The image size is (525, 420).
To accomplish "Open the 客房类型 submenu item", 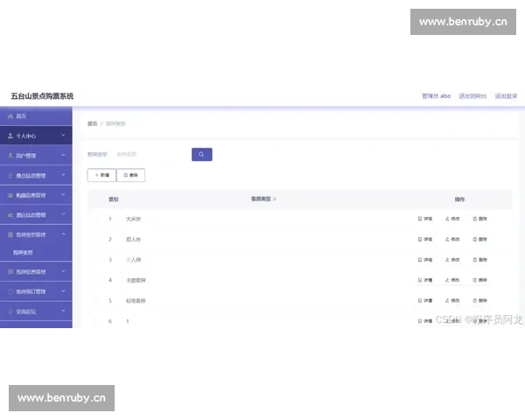I will (24, 252).
